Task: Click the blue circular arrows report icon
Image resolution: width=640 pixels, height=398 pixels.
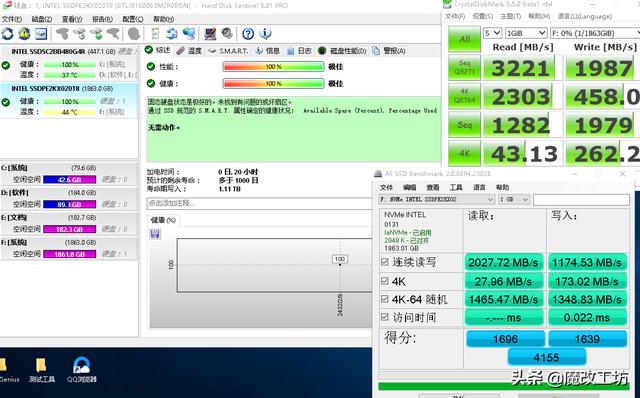Action: point(172,34)
